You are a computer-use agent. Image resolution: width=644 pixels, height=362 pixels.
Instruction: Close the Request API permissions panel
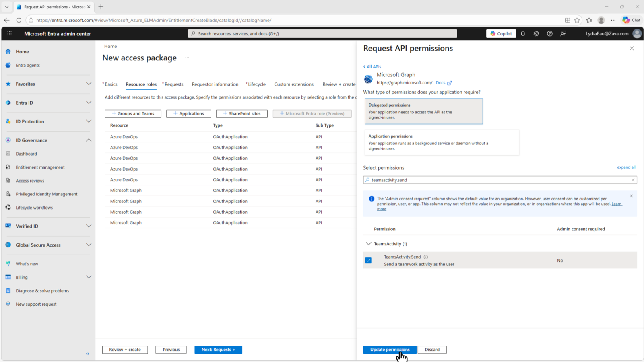[632, 48]
